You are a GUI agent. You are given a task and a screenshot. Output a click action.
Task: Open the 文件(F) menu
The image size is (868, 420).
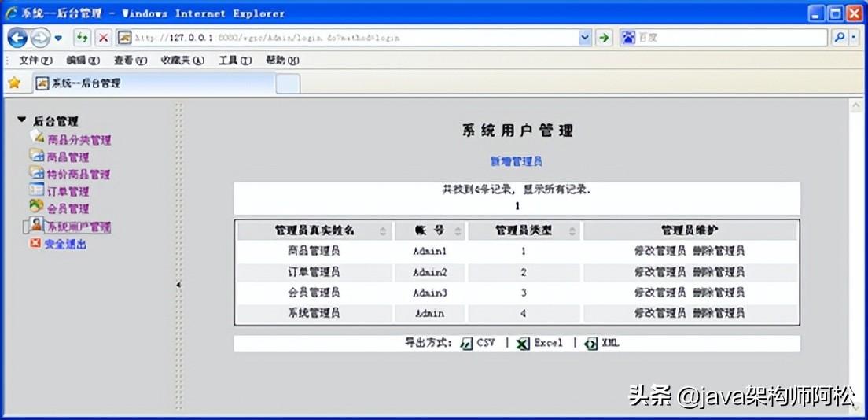point(35,60)
